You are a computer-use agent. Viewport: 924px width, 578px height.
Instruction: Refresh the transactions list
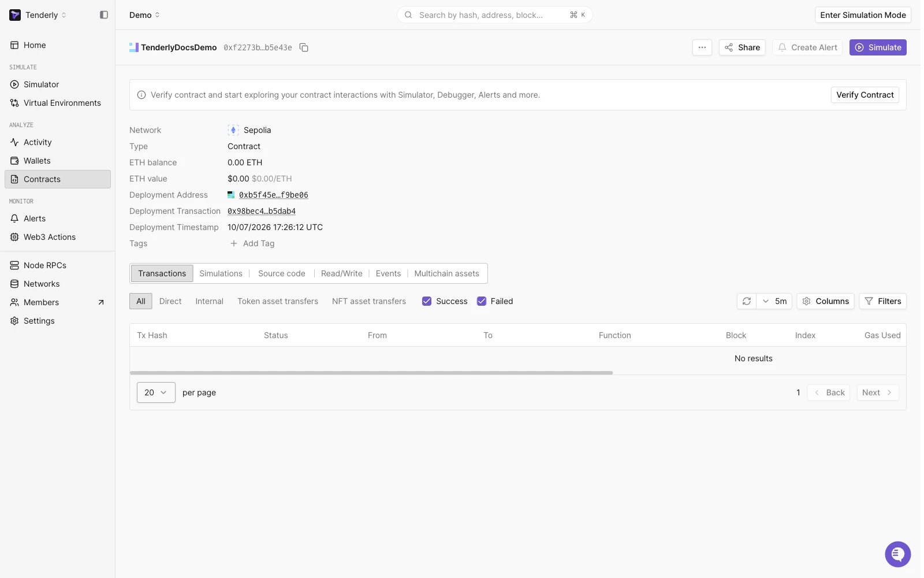pyautogui.click(x=747, y=301)
